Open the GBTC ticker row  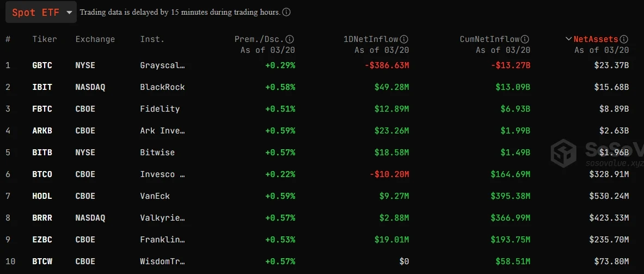pos(43,65)
